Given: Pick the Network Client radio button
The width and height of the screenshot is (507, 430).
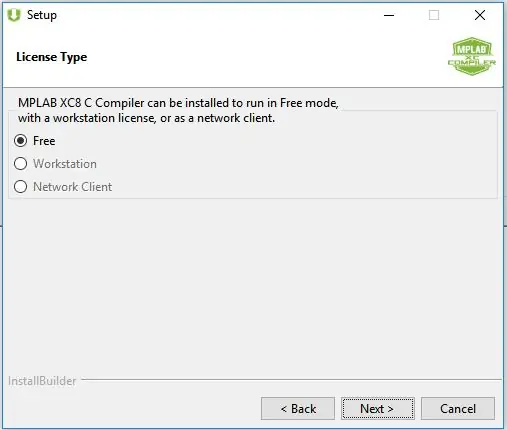Looking at the screenshot, I should coord(21,187).
